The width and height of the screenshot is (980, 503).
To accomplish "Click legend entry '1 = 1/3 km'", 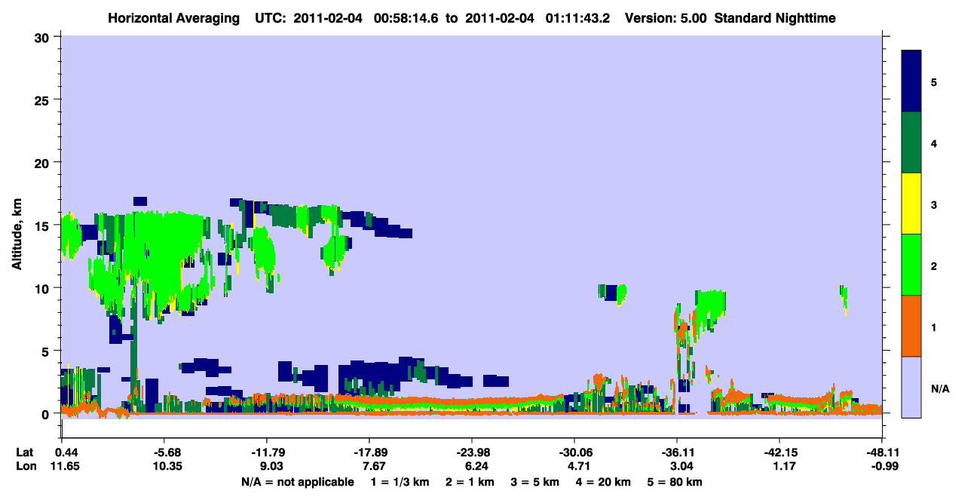I will pos(400,482).
